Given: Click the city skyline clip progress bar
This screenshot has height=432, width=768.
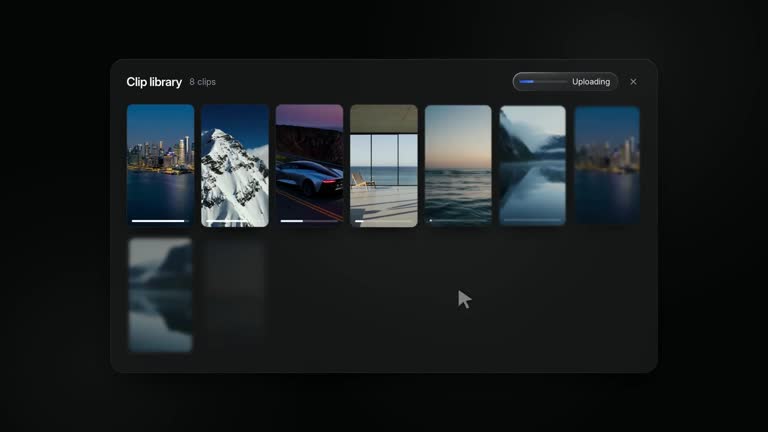Looking at the screenshot, I should coord(160,221).
